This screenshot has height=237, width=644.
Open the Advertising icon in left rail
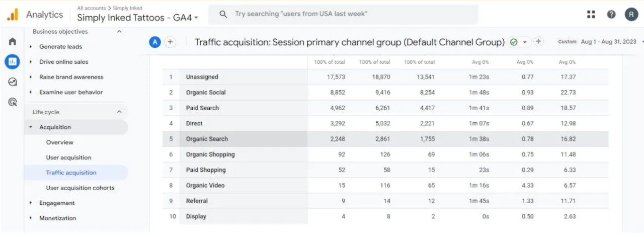(13, 102)
